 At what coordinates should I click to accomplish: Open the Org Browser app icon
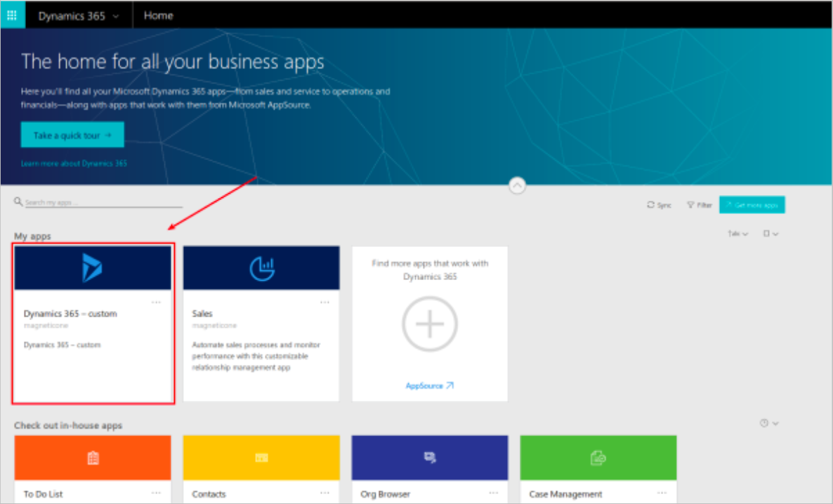click(x=429, y=457)
